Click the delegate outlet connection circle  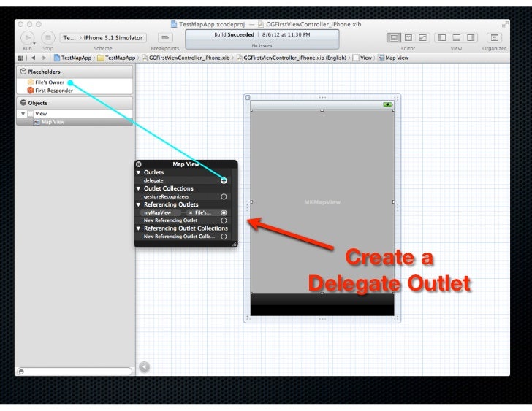(224, 180)
